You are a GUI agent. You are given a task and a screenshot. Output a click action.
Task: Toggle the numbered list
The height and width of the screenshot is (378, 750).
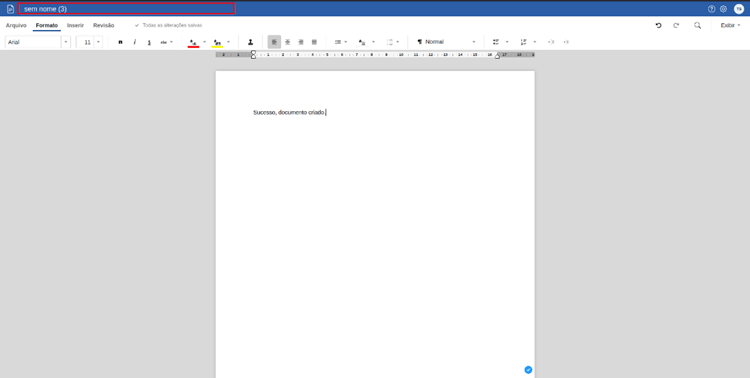(x=523, y=42)
